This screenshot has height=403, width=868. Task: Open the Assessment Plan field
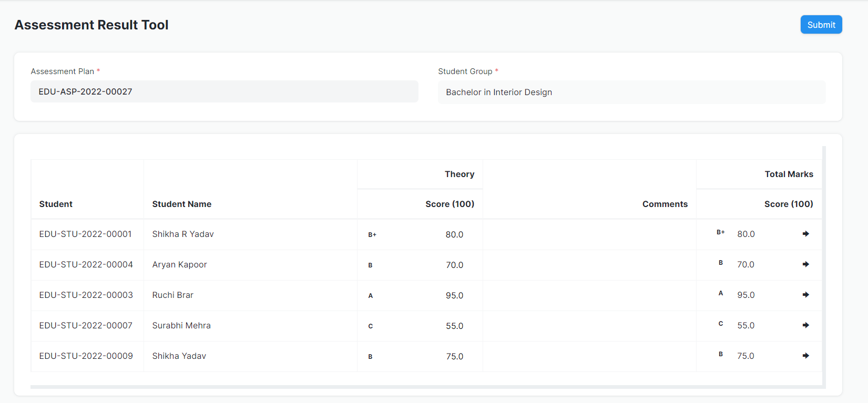point(224,91)
